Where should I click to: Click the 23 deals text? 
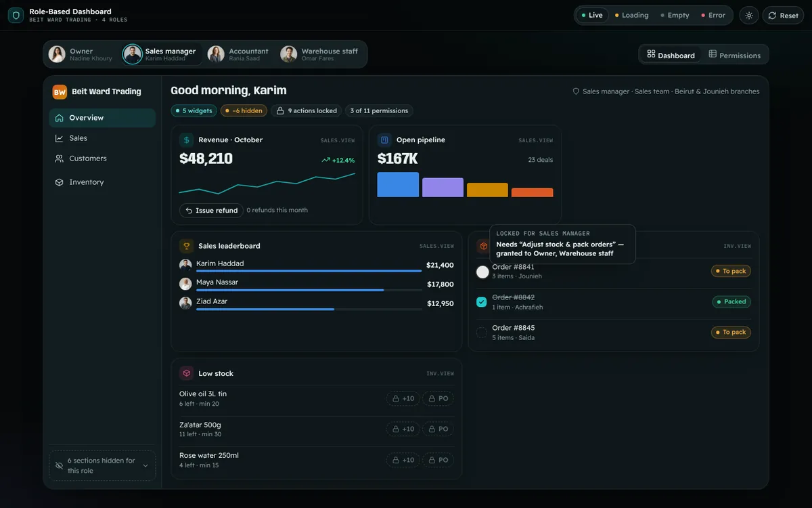coord(541,160)
